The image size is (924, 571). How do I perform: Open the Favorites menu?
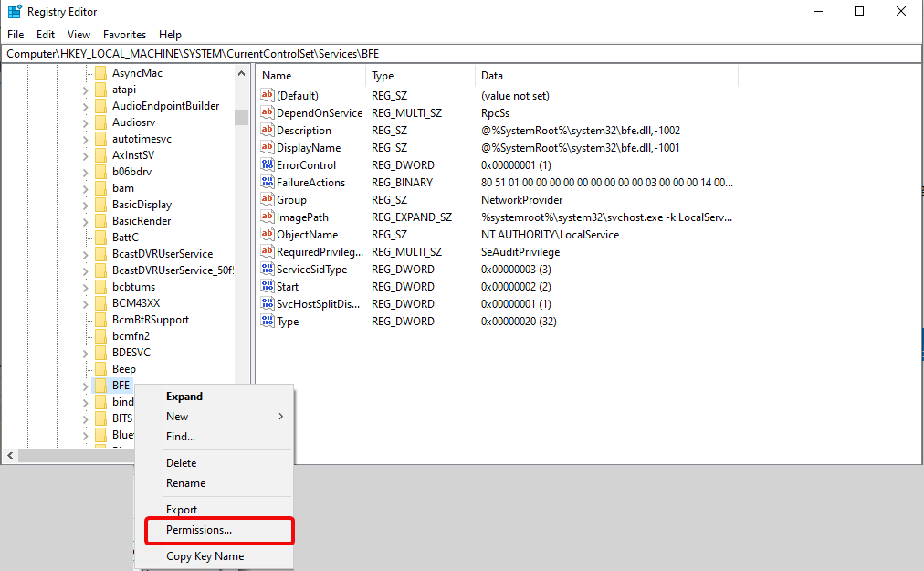tap(124, 34)
